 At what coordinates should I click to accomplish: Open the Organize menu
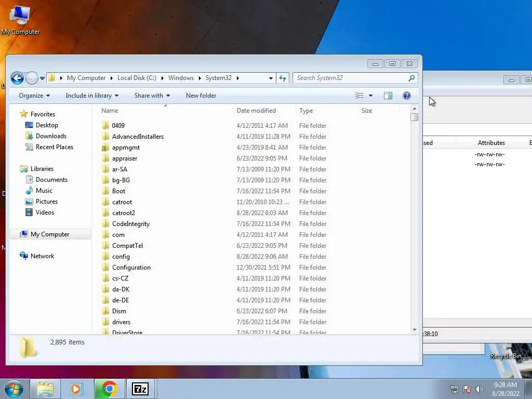pos(34,96)
